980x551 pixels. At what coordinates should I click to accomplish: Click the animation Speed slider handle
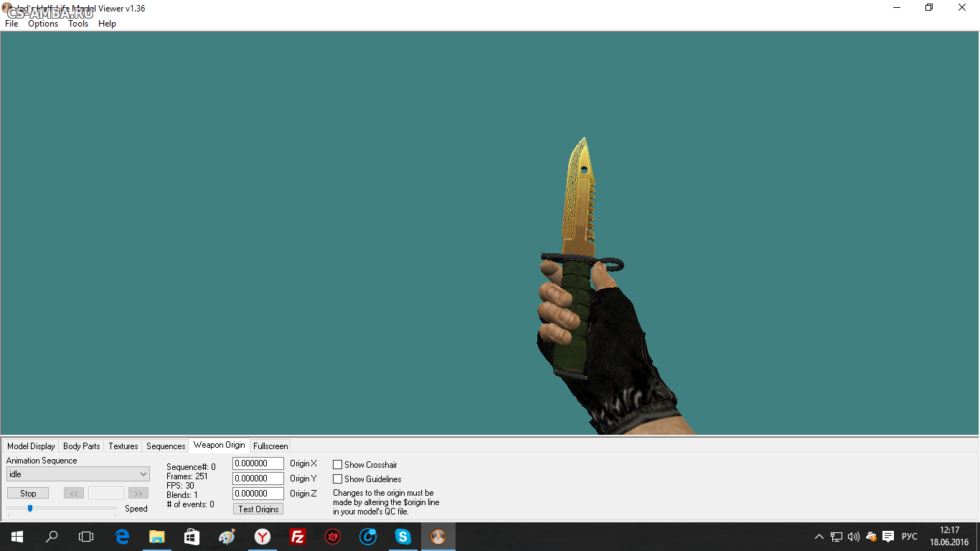pos(30,509)
